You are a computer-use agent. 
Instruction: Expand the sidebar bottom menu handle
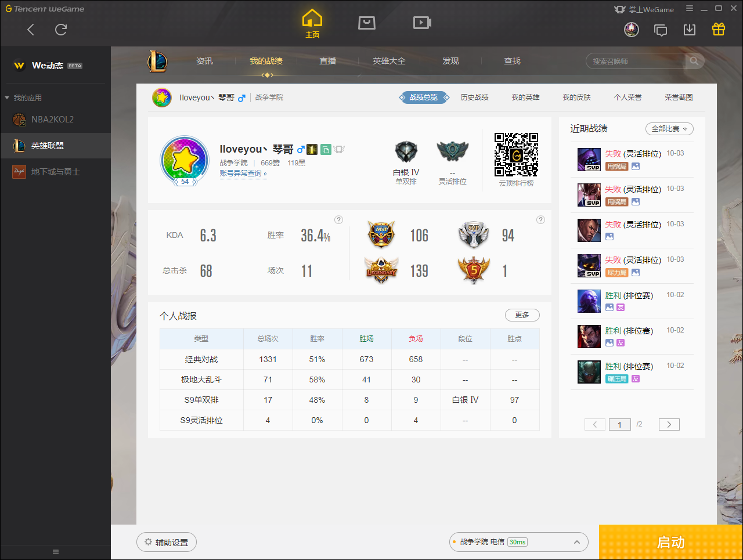click(56, 552)
